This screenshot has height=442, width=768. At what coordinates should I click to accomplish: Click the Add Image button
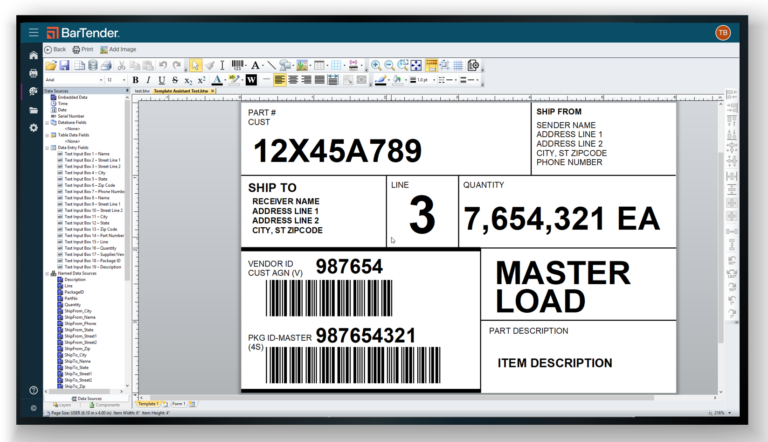(118, 49)
